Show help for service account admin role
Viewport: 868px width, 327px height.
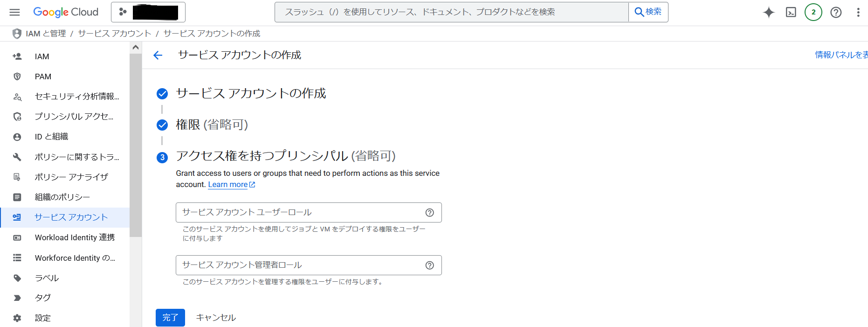pyautogui.click(x=429, y=265)
